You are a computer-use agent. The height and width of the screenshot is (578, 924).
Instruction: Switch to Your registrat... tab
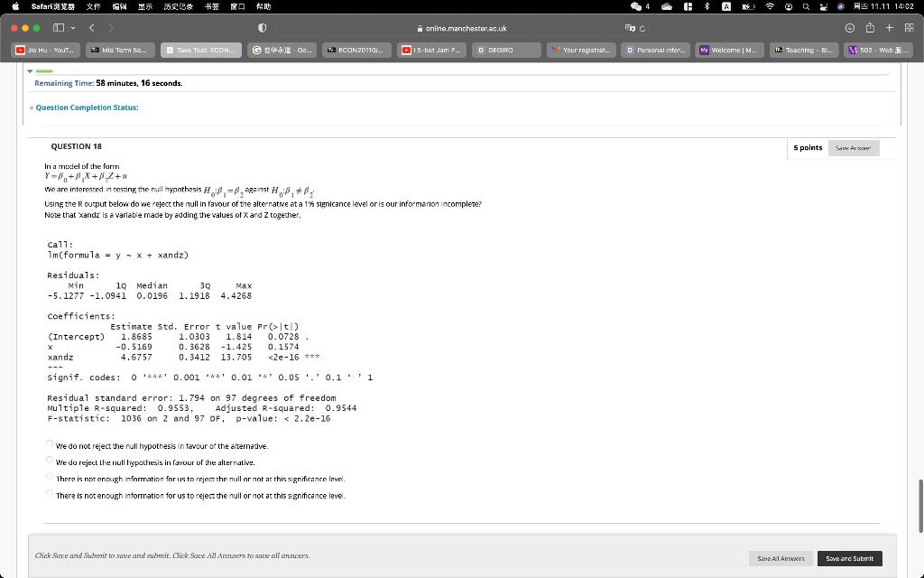pos(582,51)
